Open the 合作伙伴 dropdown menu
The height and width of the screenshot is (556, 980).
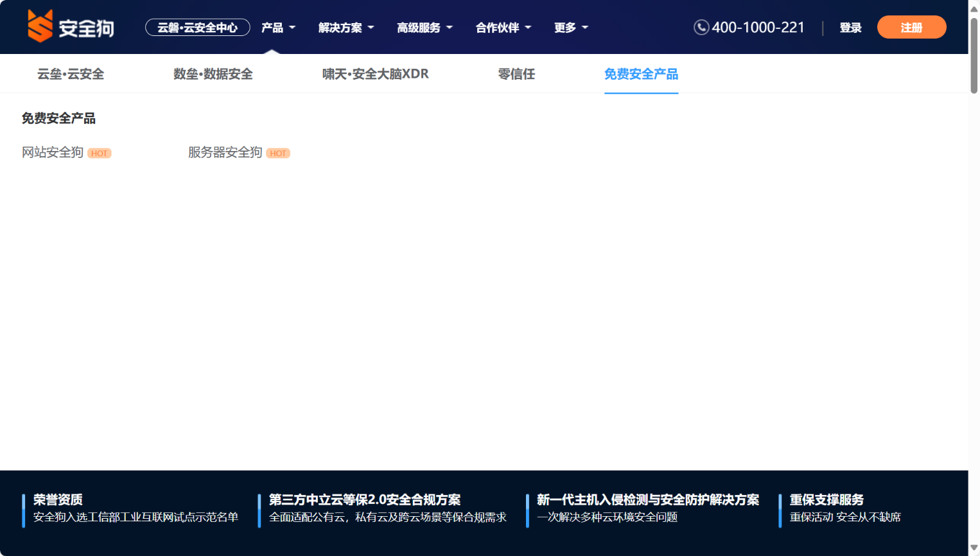503,28
